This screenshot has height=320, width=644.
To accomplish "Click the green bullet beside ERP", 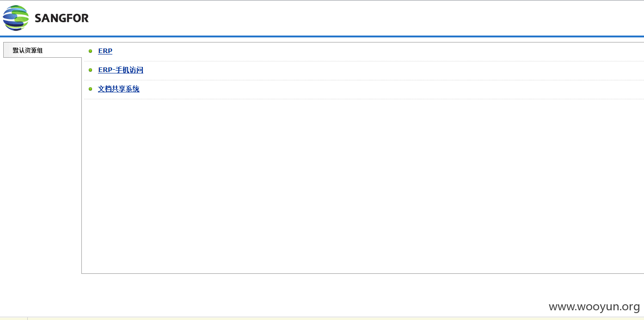I will [91, 51].
